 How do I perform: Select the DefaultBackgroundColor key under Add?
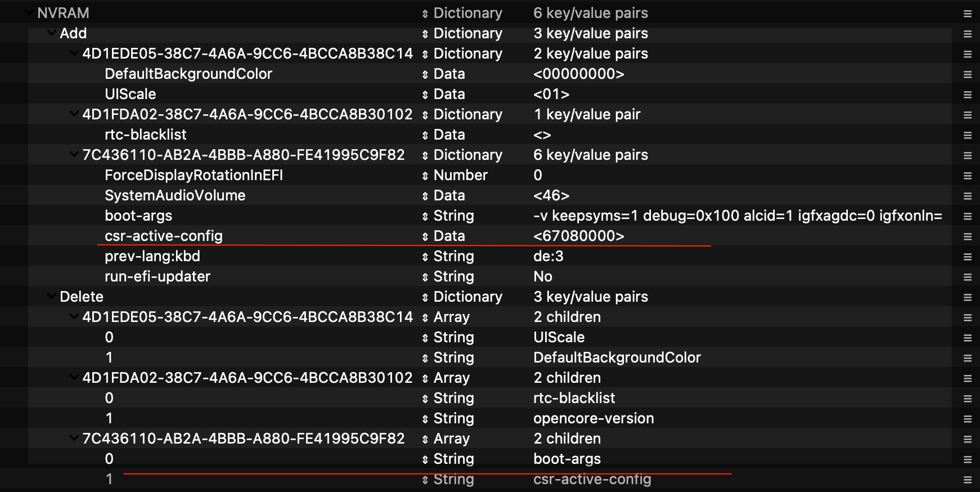click(x=188, y=74)
